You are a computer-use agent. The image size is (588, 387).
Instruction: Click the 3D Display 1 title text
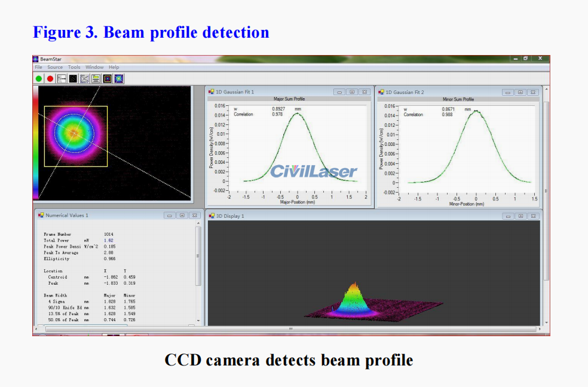click(230, 216)
